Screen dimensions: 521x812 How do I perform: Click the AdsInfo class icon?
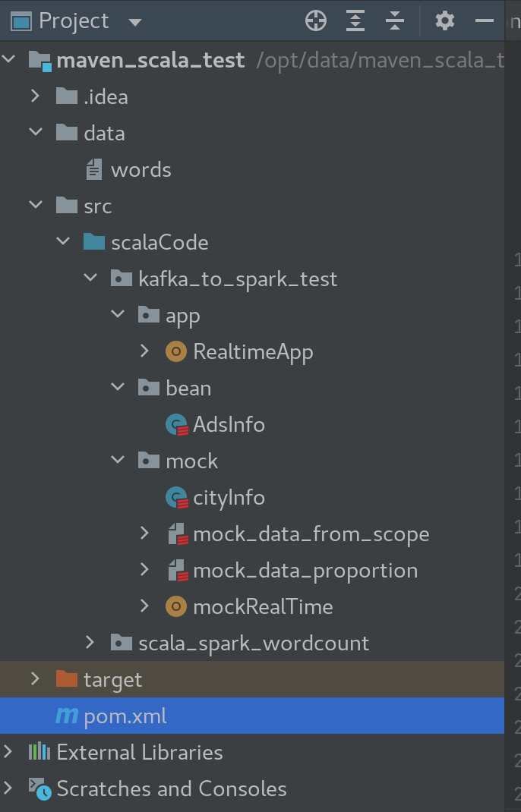(x=176, y=425)
